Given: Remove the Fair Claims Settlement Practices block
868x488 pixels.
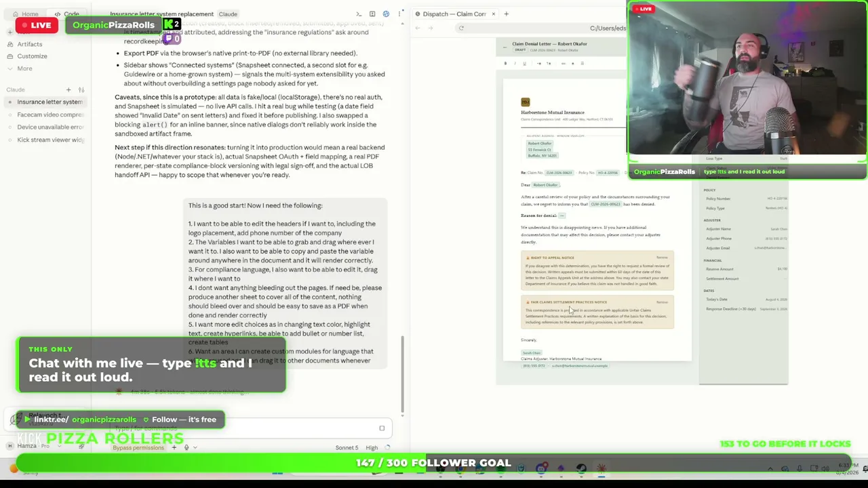Looking at the screenshot, I should click(x=662, y=302).
